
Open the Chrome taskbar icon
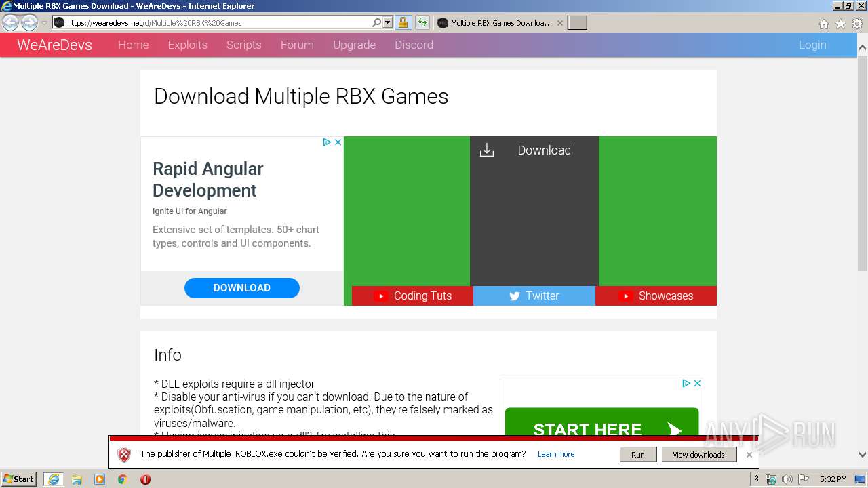[123, 479]
